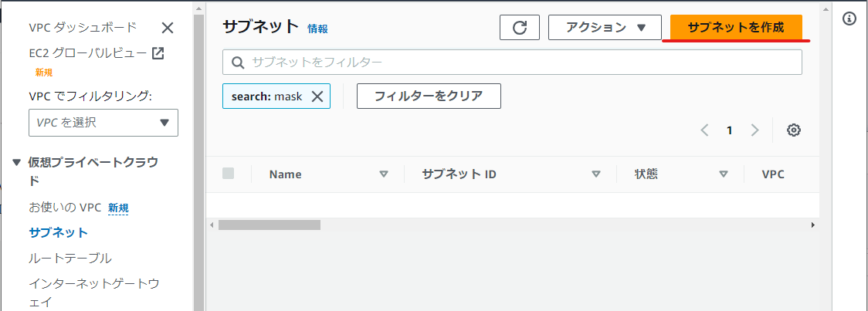Focus the サブネットをフィルター search field
The image size is (868, 311).
tap(512, 62)
